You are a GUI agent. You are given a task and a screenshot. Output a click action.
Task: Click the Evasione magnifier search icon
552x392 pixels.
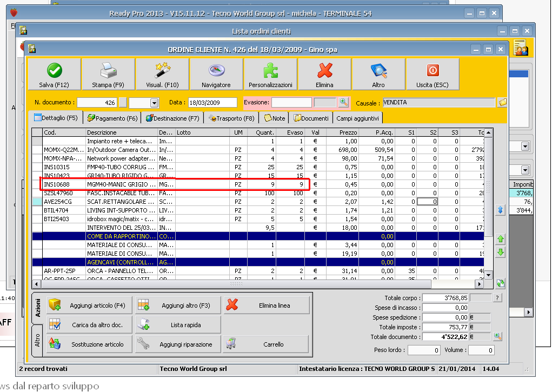point(343,102)
